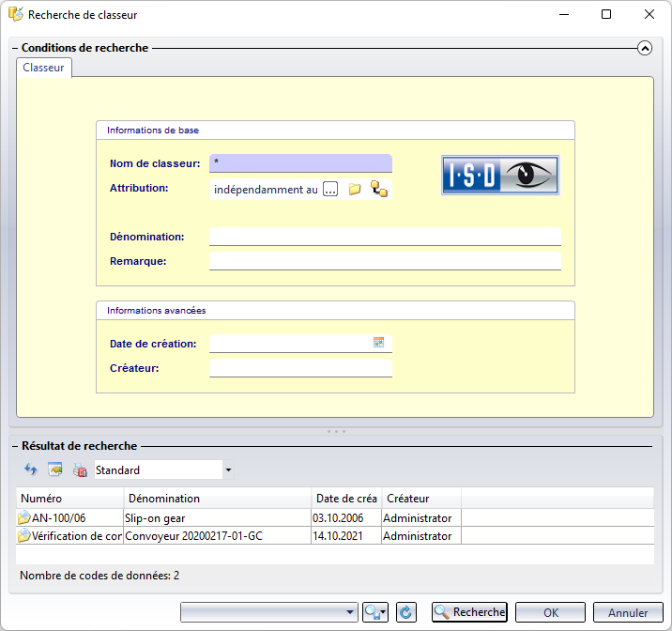Click the image preview icon in results toolbar
The width and height of the screenshot is (672, 631).
55,469
